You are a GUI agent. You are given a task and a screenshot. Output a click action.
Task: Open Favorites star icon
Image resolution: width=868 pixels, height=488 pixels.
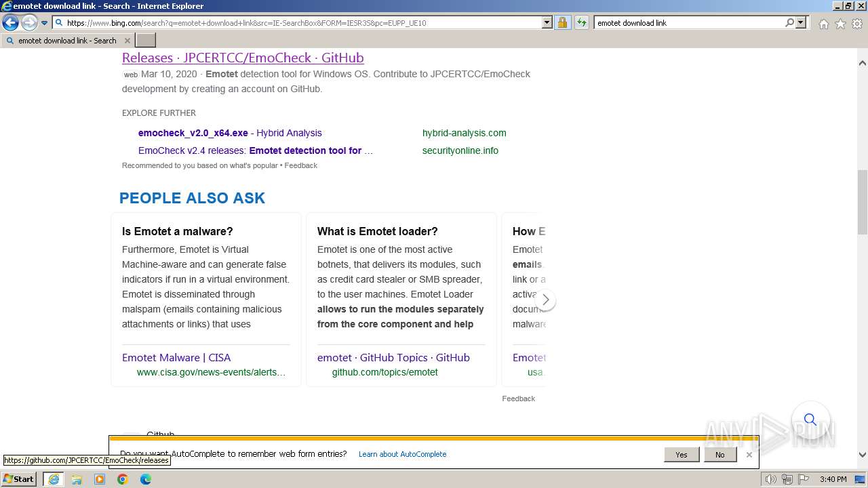(x=840, y=24)
